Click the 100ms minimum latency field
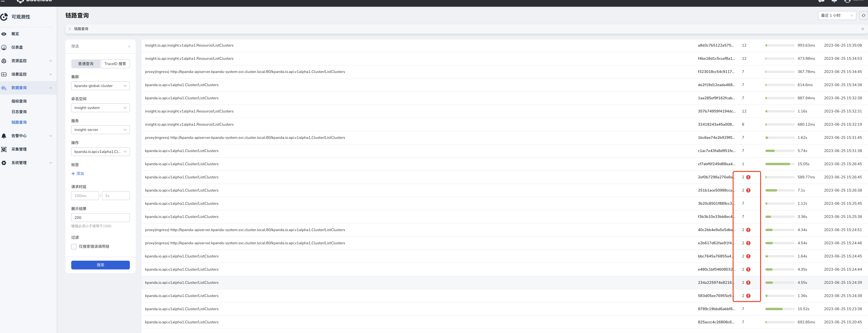 point(85,196)
